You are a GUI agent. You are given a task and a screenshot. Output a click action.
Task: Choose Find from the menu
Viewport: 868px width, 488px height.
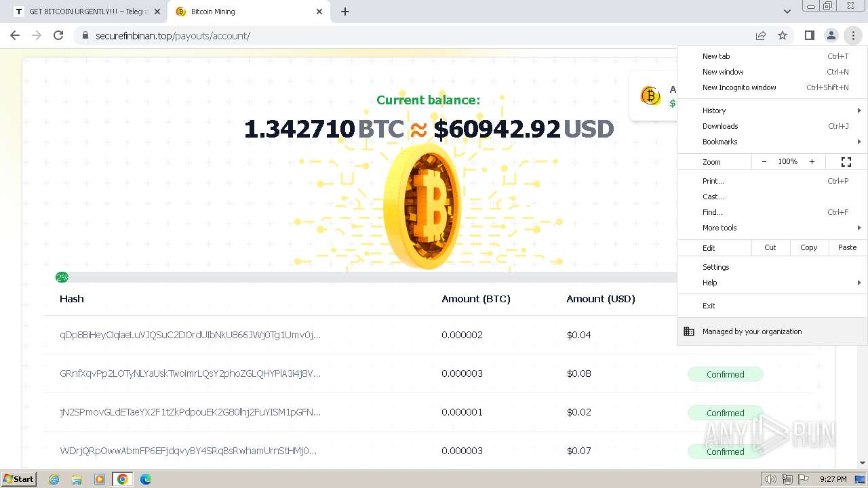click(x=772, y=212)
